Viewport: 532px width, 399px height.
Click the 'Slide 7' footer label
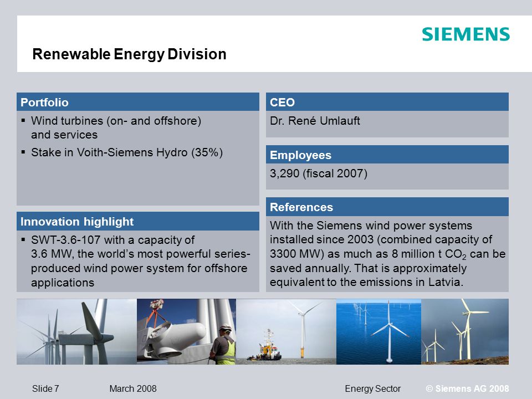coord(45,388)
